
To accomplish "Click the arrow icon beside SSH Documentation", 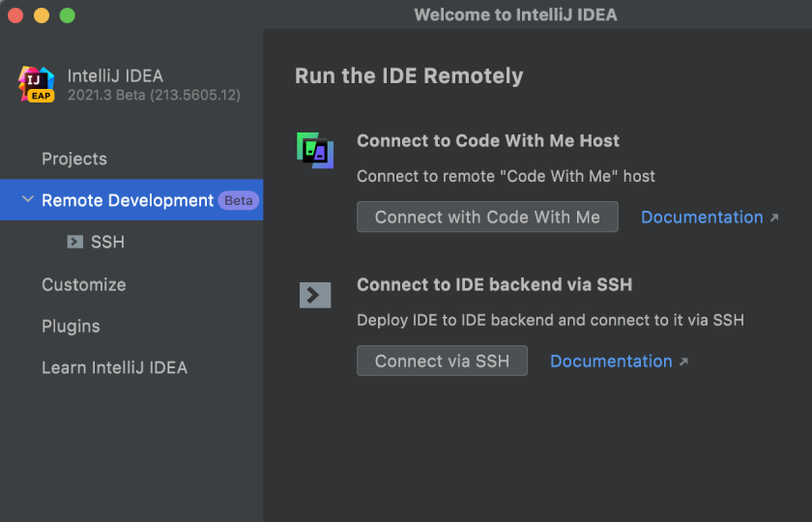I will (x=683, y=362).
